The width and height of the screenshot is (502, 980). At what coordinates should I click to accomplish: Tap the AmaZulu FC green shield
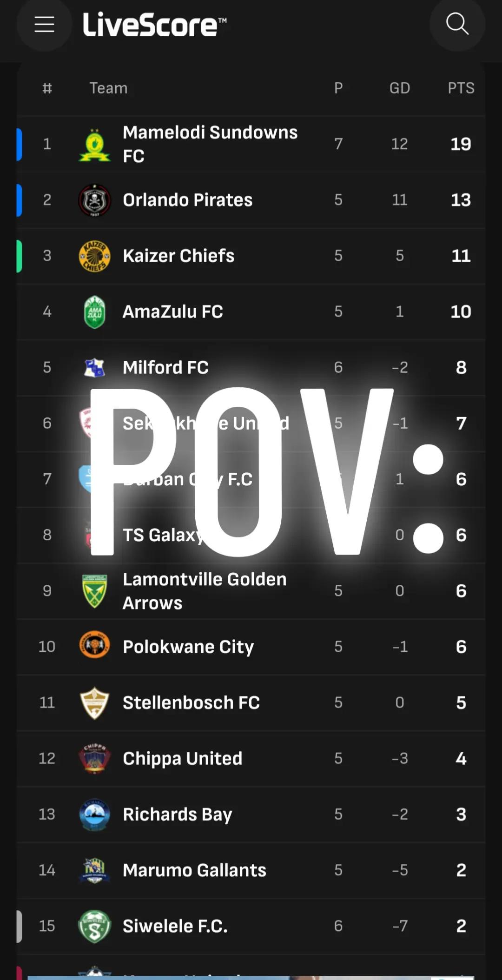(x=94, y=312)
